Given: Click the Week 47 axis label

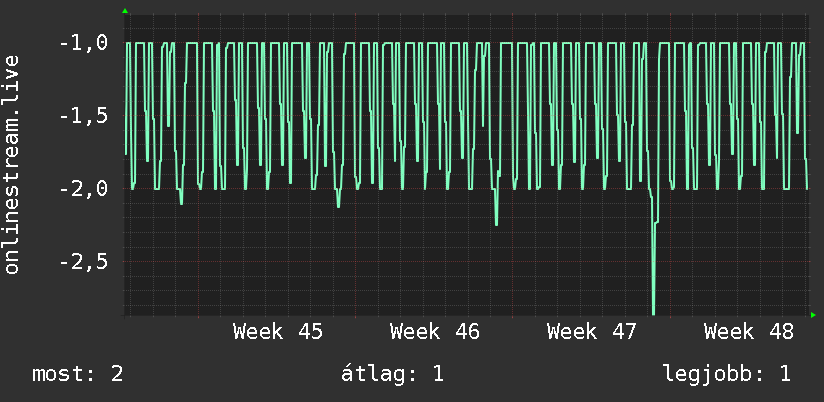Looking at the screenshot, I should (x=592, y=332).
